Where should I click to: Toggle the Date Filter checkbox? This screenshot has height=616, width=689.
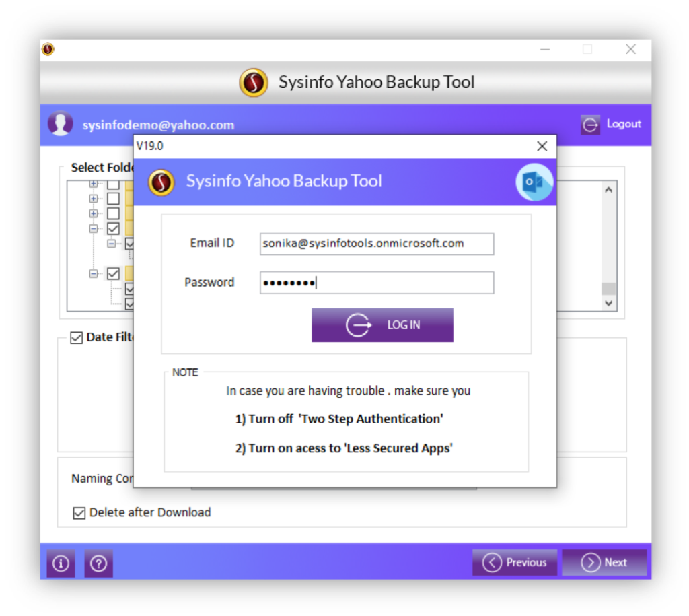[x=77, y=338]
